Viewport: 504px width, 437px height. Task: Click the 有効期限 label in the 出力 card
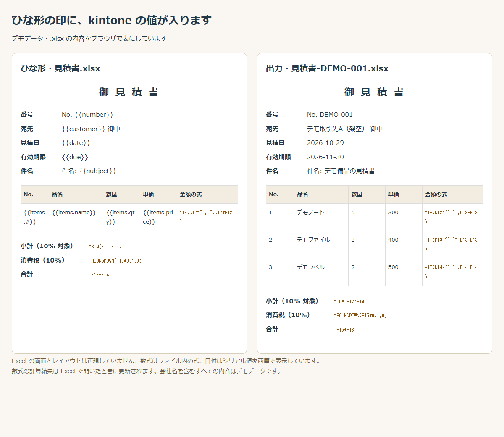tap(278, 157)
